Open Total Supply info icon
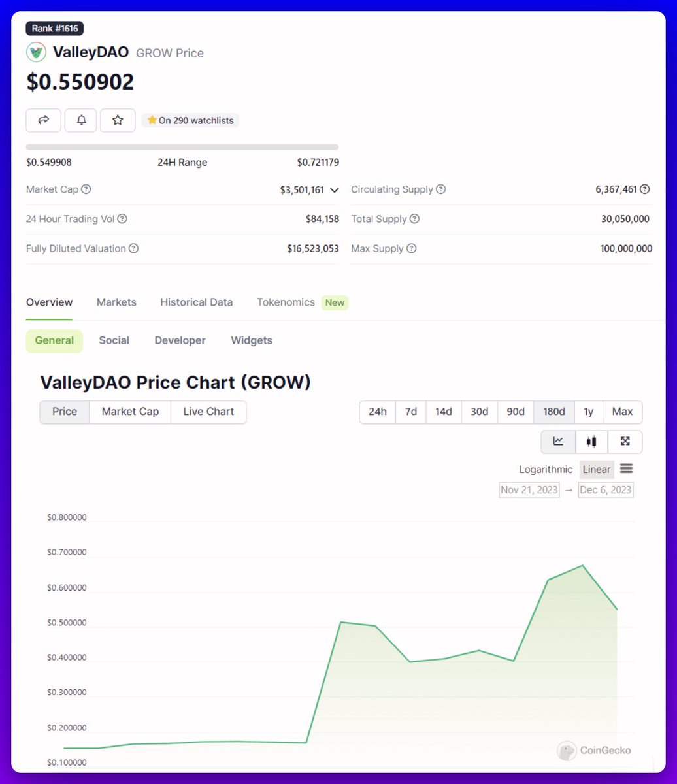Image resolution: width=677 pixels, height=784 pixels. [x=414, y=219]
